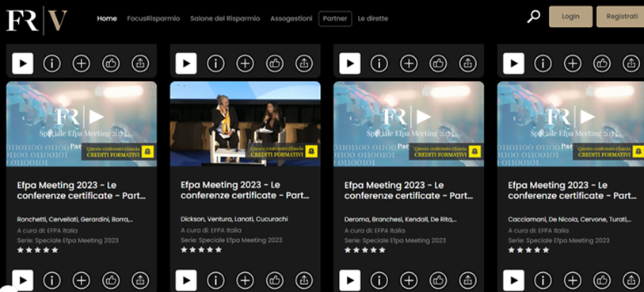Open the stage interview thumbnail with two women
Screen dimensions: 644x292
pyautogui.click(x=246, y=124)
